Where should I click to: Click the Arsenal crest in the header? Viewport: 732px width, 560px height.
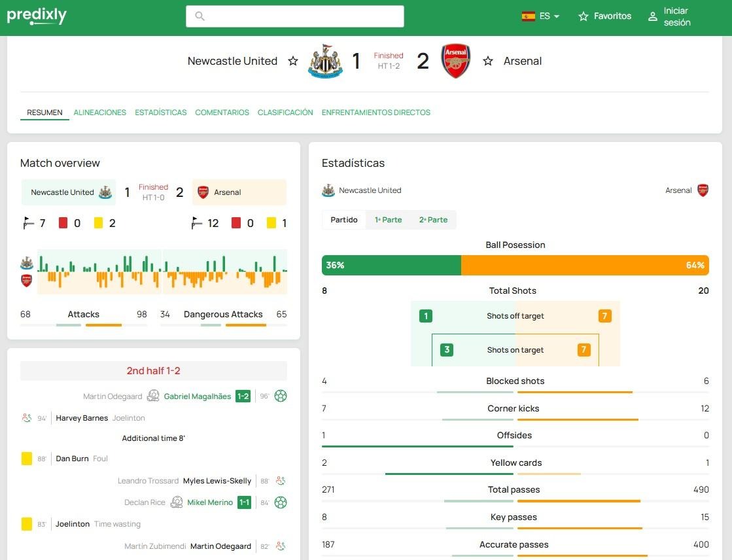456,61
